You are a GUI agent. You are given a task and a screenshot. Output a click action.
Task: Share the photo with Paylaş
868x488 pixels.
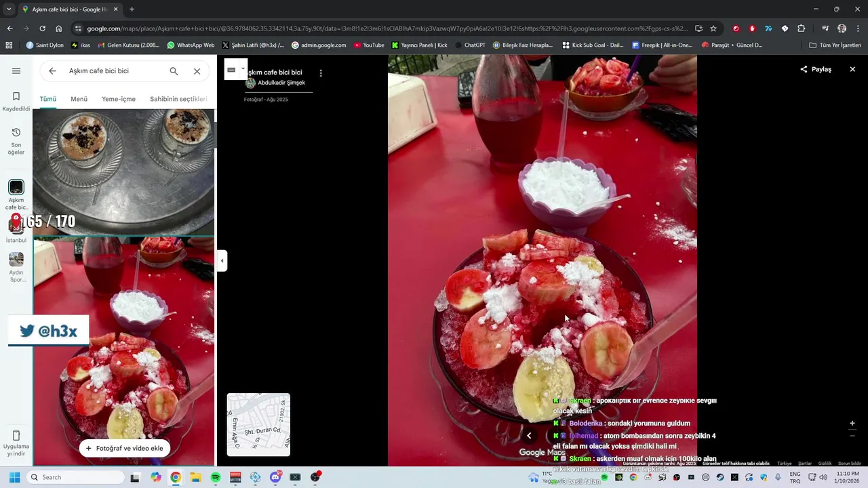(x=816, y=69)
